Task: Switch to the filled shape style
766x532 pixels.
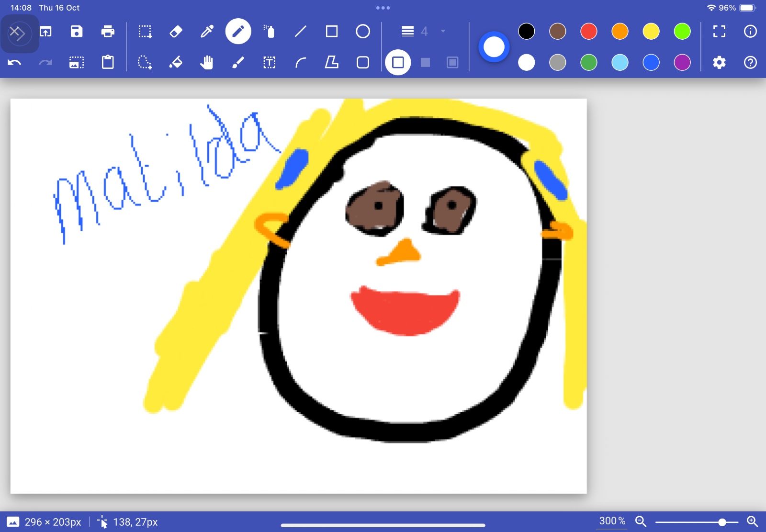Action: pos(425,62)
